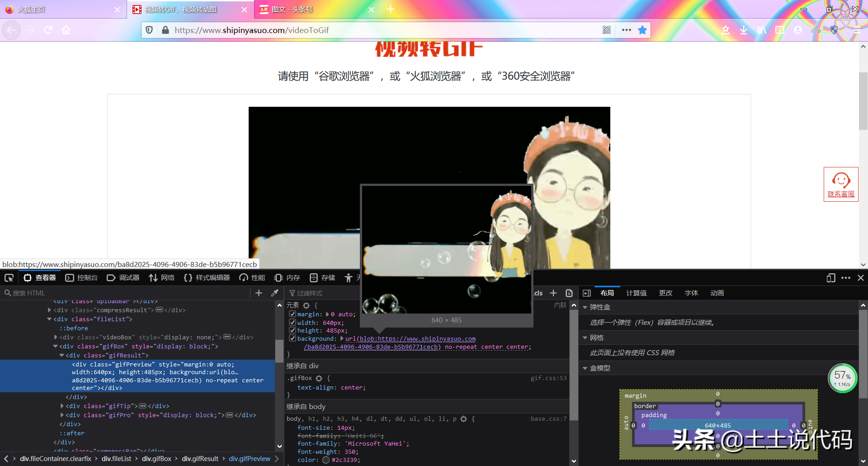Click the filter styles input field
Image resolution: width=868 pixels, height=466 pixels.
(323, 293)
